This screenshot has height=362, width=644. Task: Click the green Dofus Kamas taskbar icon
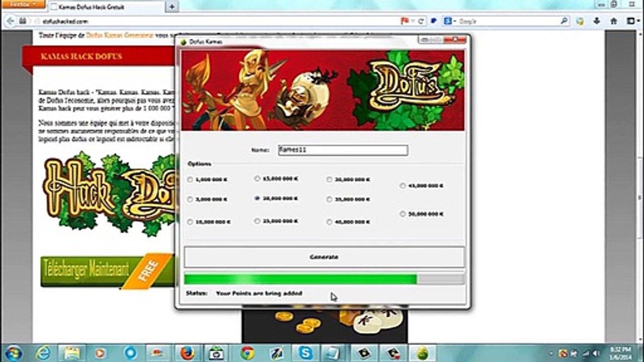[x=422, y=353]
